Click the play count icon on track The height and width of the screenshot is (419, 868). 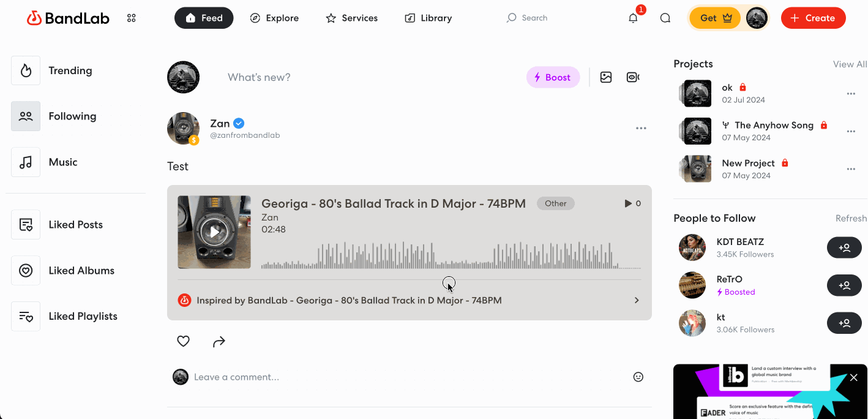pyautogui.click(x=627, y=203)
